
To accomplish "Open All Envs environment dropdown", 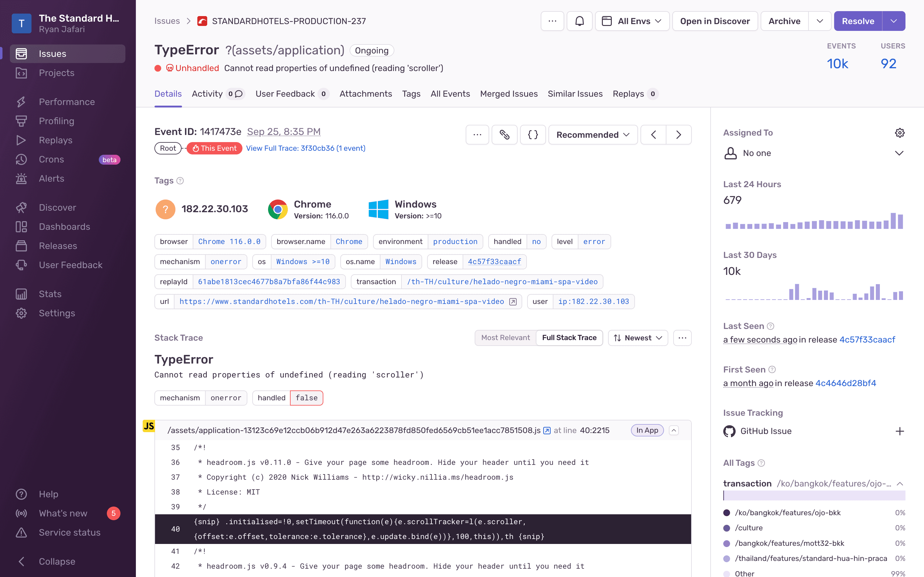I will click(632, 21).
